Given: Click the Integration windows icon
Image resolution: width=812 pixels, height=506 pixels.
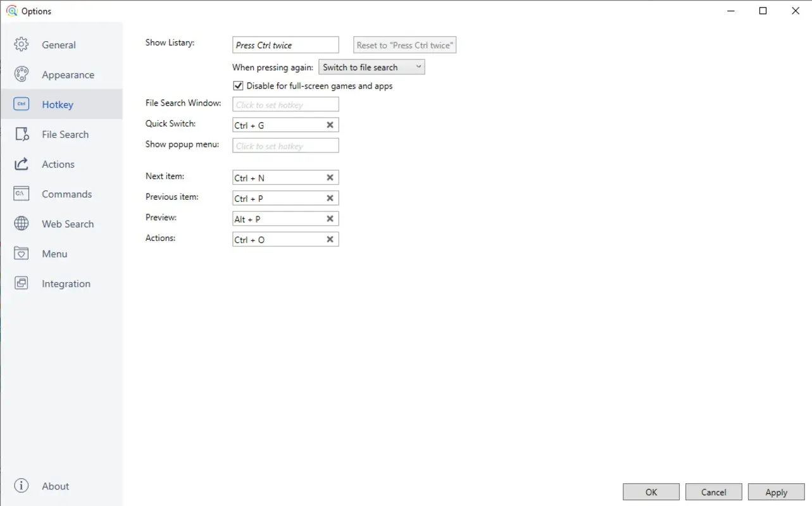Looking at the screenshot, I should 21,283.
